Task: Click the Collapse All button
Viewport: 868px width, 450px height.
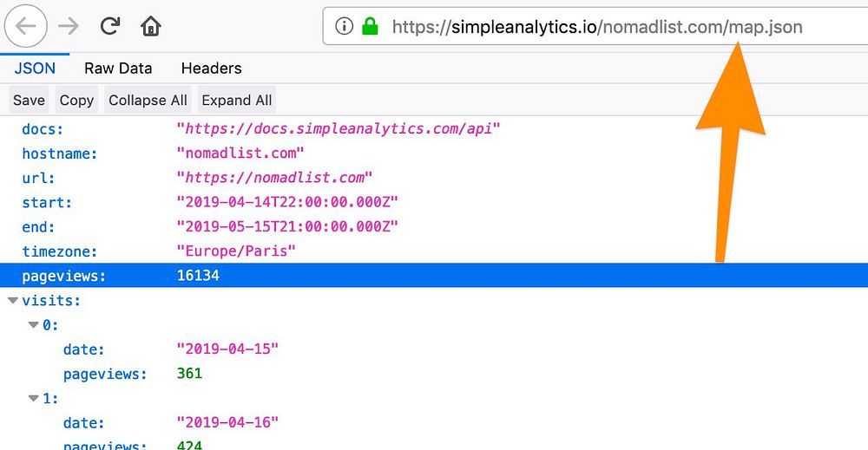Action: (x=148, y=101)
